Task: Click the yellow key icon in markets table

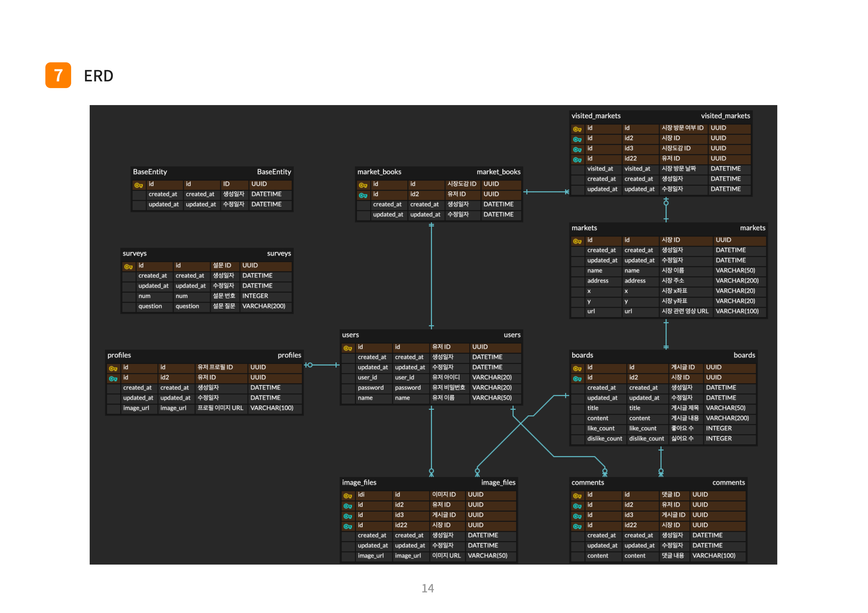Action: 577,241
